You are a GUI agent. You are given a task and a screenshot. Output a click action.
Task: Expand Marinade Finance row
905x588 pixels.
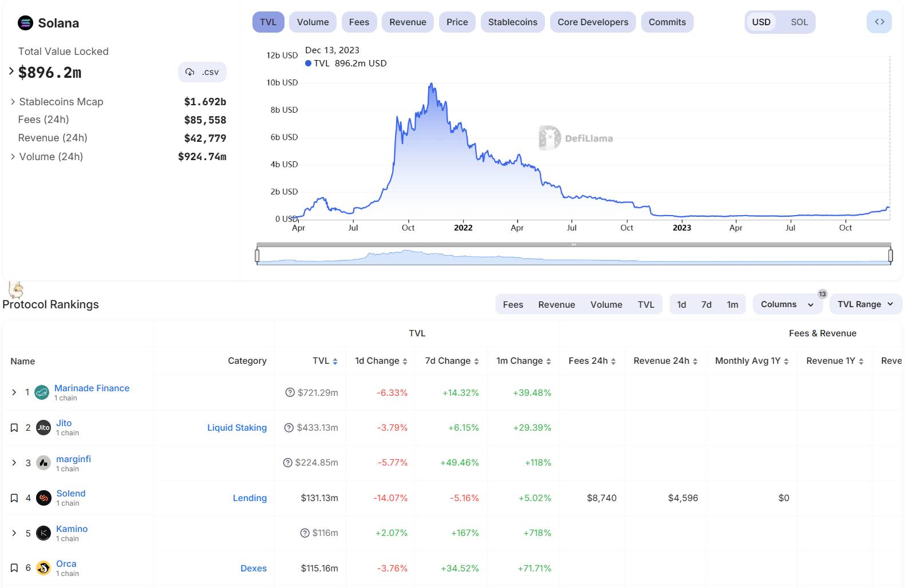pos(14,392)
